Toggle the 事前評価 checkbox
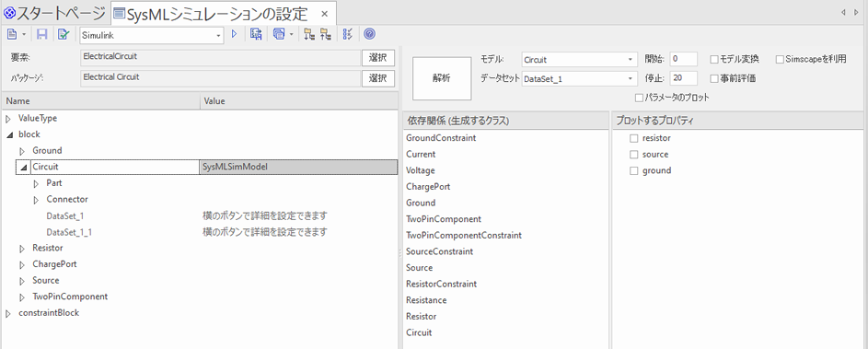This screenshot has height=349, width=868. [714, 78]
